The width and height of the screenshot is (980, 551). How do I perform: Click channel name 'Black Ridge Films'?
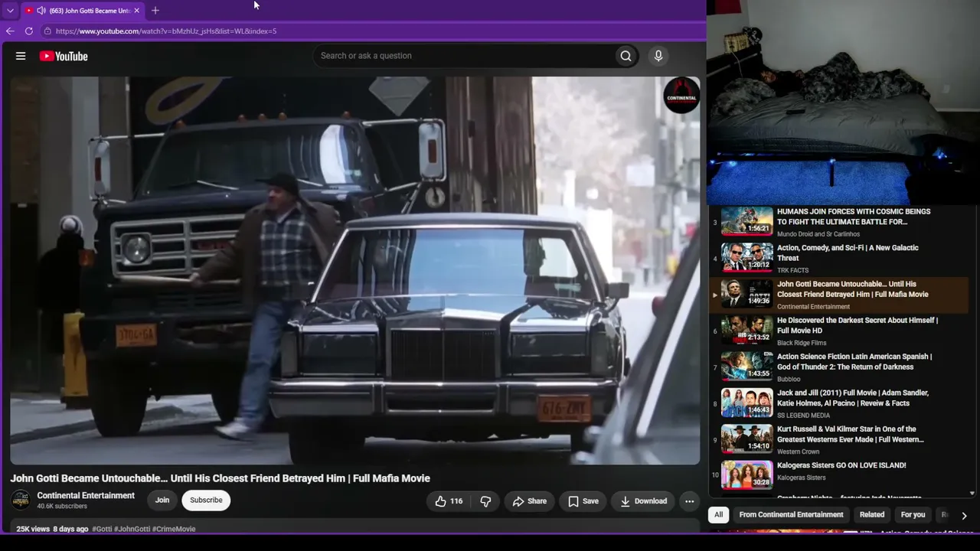click(802, 343)
